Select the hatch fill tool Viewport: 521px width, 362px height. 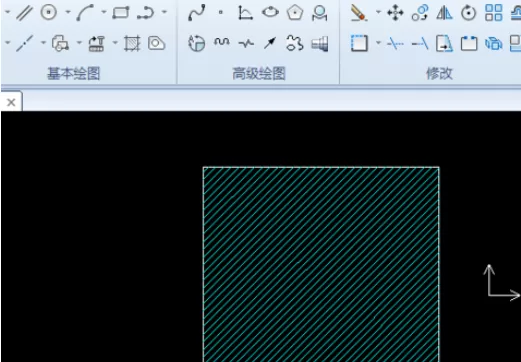(x=132, y=44)
